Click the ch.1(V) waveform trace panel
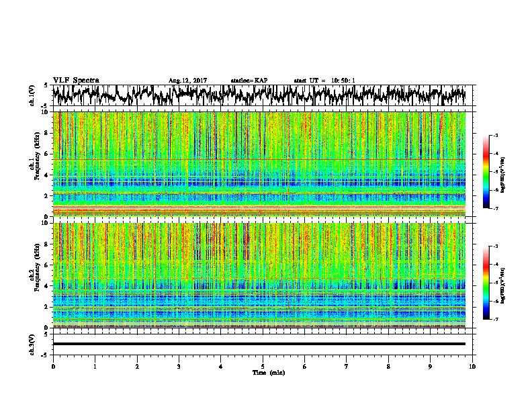532x411 pixels. tap(263, 95)
